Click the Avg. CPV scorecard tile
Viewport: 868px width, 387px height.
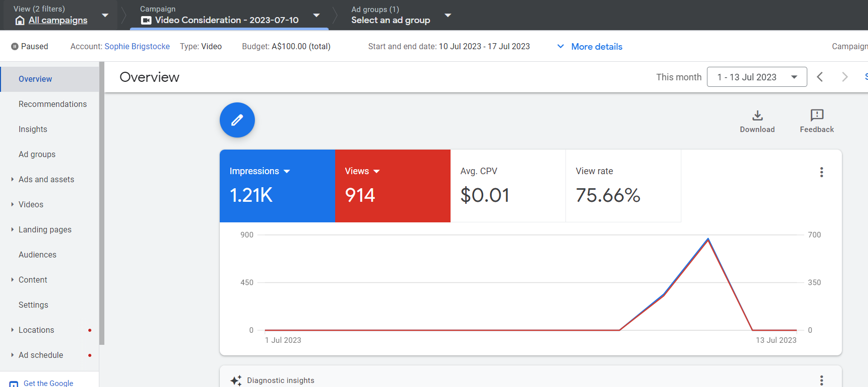pos(508,186)
